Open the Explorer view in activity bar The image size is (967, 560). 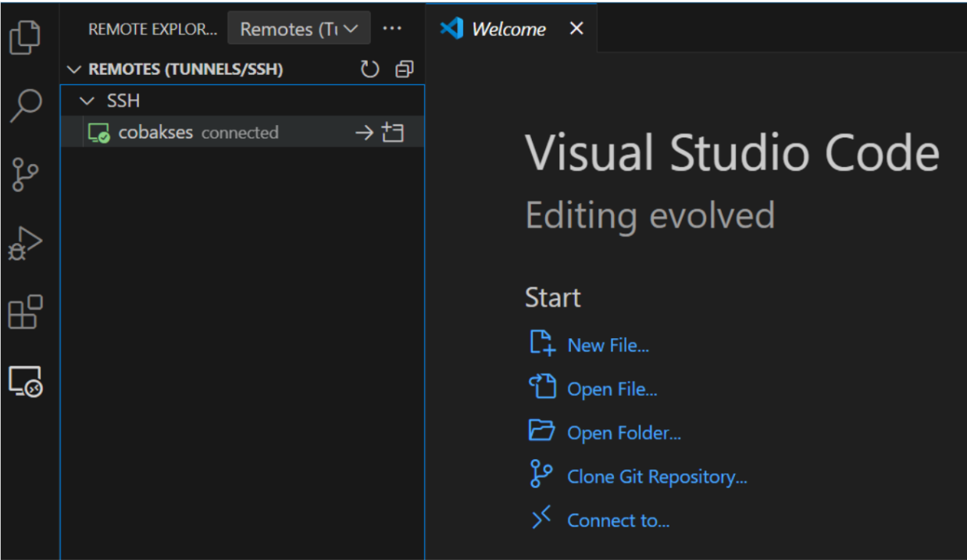pos(25,37)
